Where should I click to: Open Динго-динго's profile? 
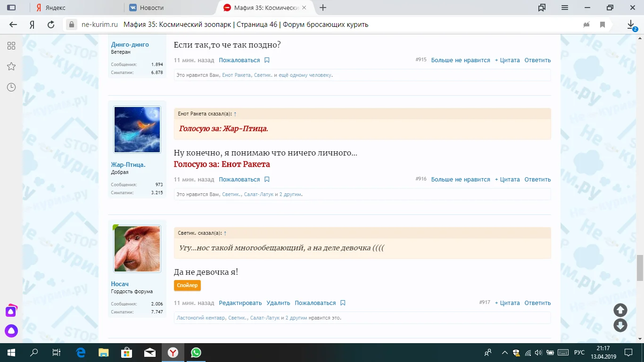coord(130,45)
